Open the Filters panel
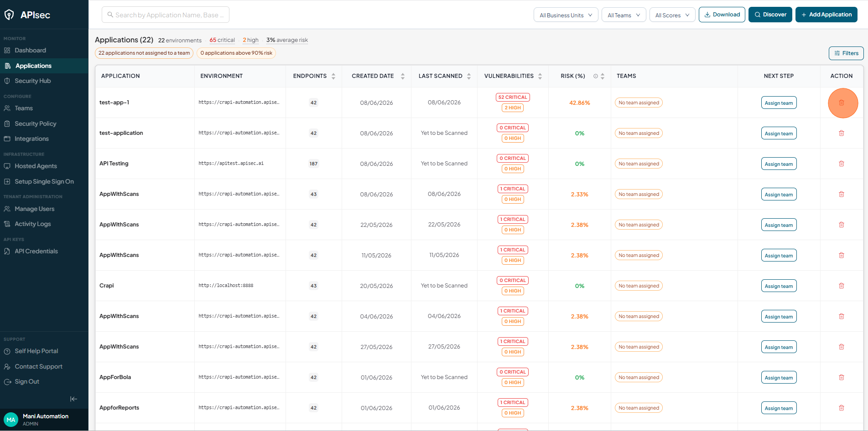This screenshot has width=868, height=431. 846,53
